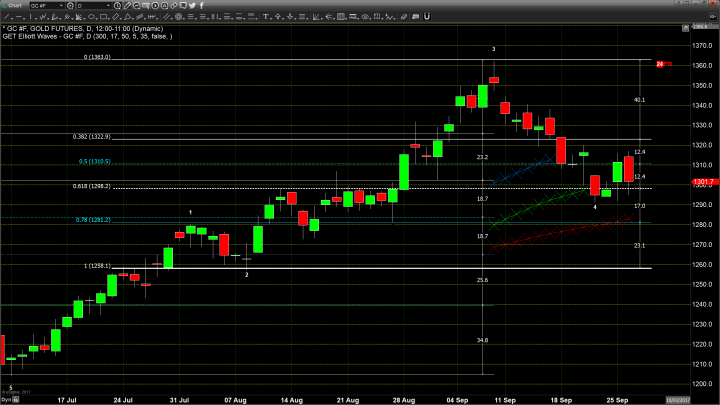Click the 0.5 (1310.5) retracement label

[95, 162]
